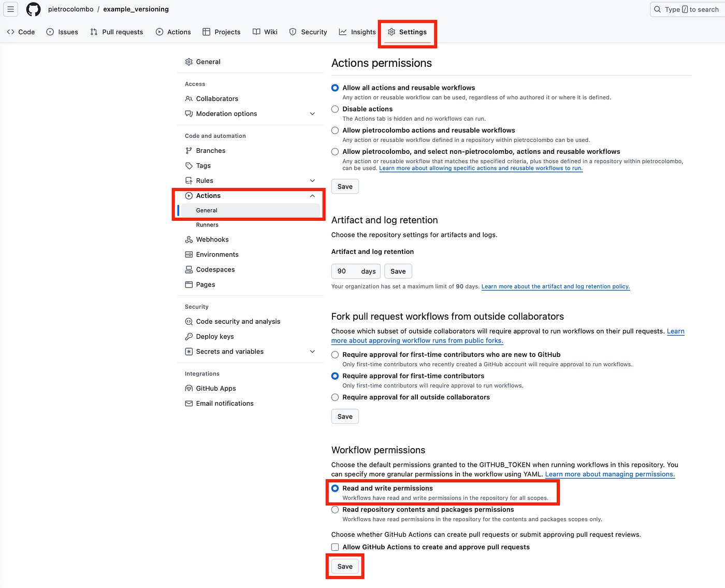This screenshot has height=588, width=725.
Task: Click the Security shield icon
Action: coord(293,32)
